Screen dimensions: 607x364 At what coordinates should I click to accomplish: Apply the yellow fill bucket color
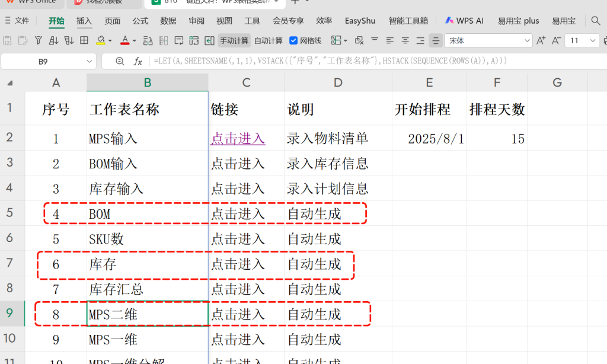coord(101,40)
